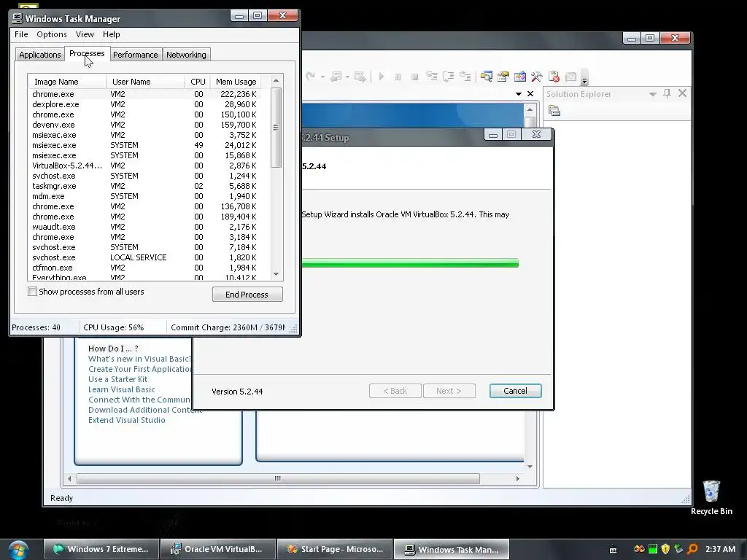This screenshot has width=747, height=560.
Task: Click the green CPU meter tray icon
Action: point(653,549)
